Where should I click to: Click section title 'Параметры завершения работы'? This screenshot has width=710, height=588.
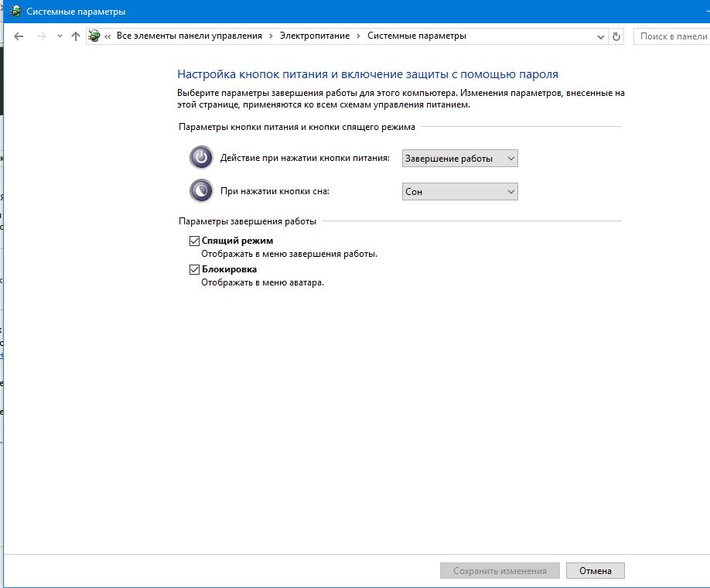point(247,221)
